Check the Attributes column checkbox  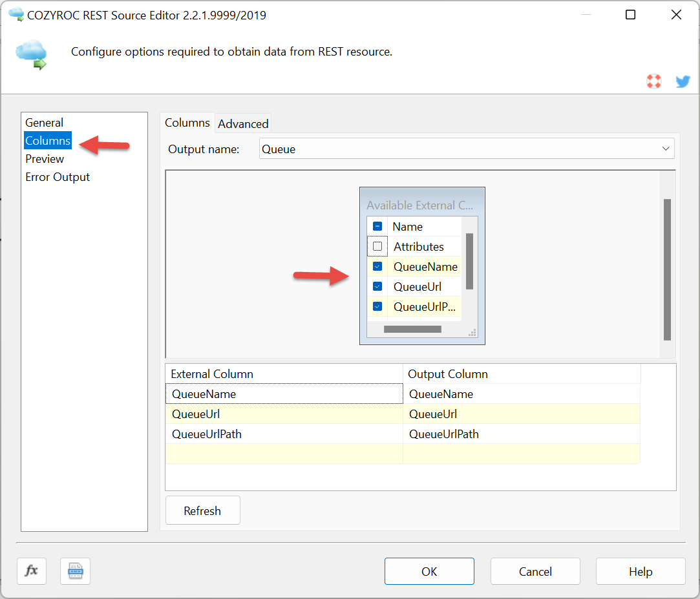pos(377,246)
